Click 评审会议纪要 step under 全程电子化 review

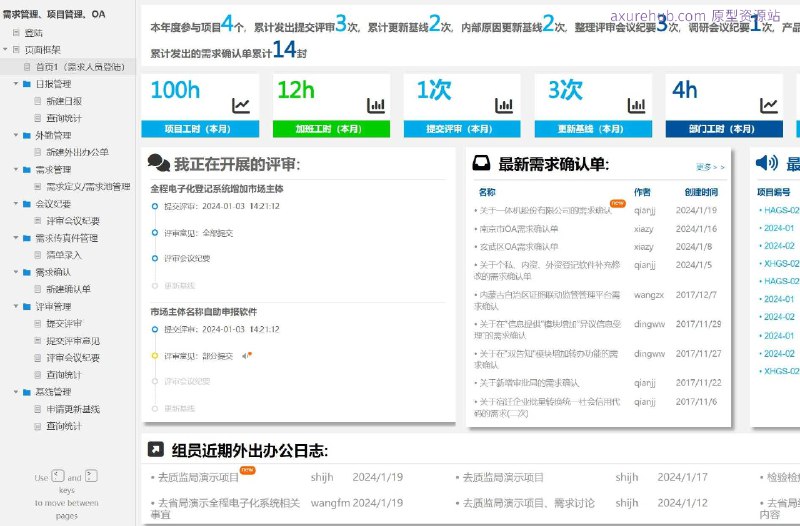[187, 258]
